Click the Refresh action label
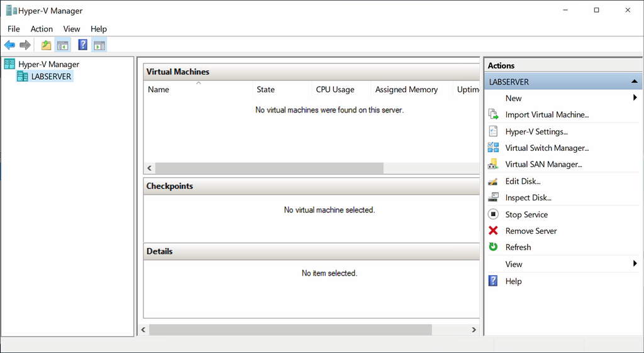Viewport: 644px width, 353px height. coord(518,247)
